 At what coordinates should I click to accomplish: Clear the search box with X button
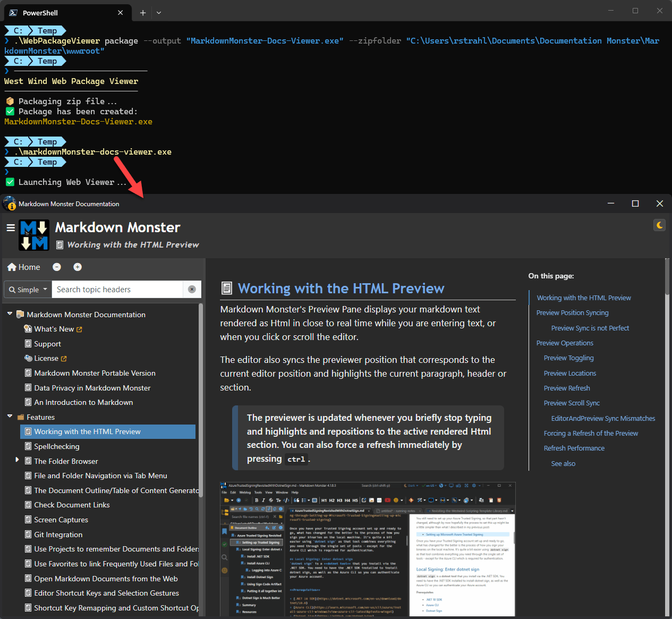[192, 290]
